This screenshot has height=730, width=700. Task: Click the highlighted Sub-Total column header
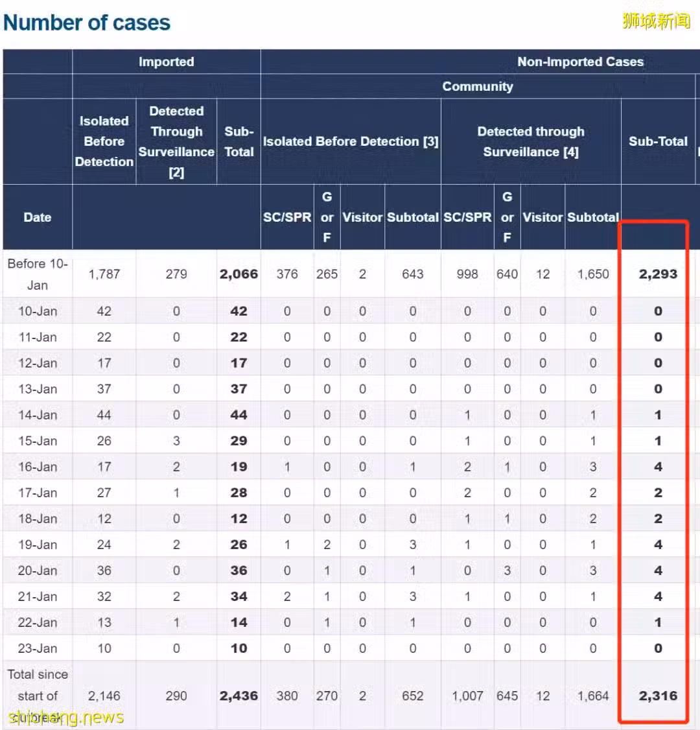[658, 141]
